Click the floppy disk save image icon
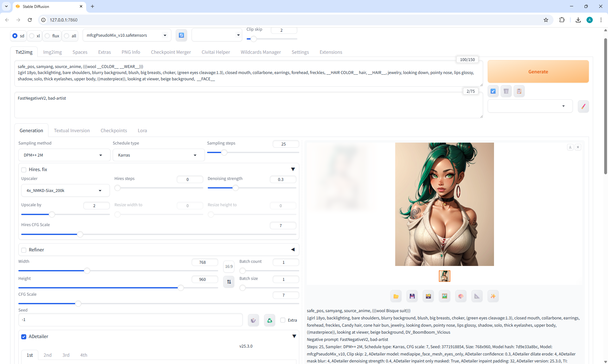The image size is (608, 364). (412, 296)
